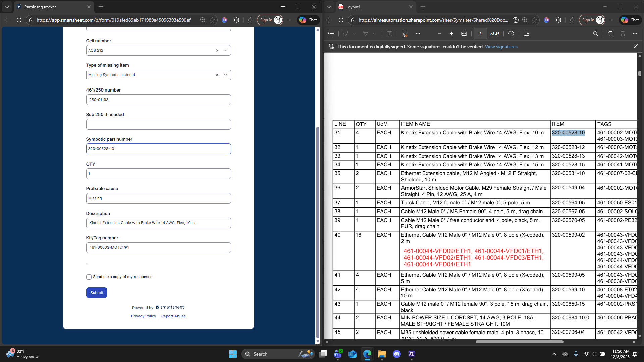Open new tab in left browser window
644x362 pixels.
101,7
